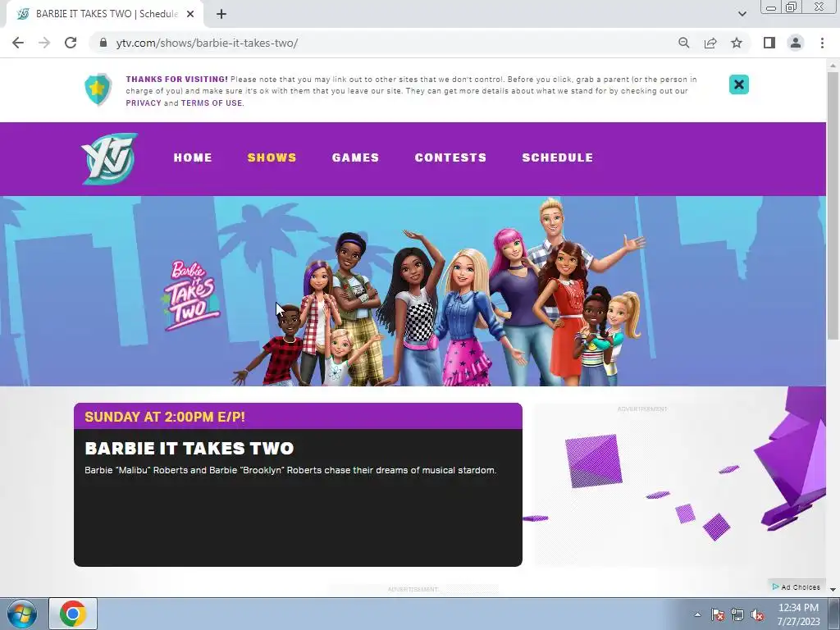The height and width of the screenshot is (630, 840).
Task: Click the padlock site info icon
Action: [x=103, y=43]
